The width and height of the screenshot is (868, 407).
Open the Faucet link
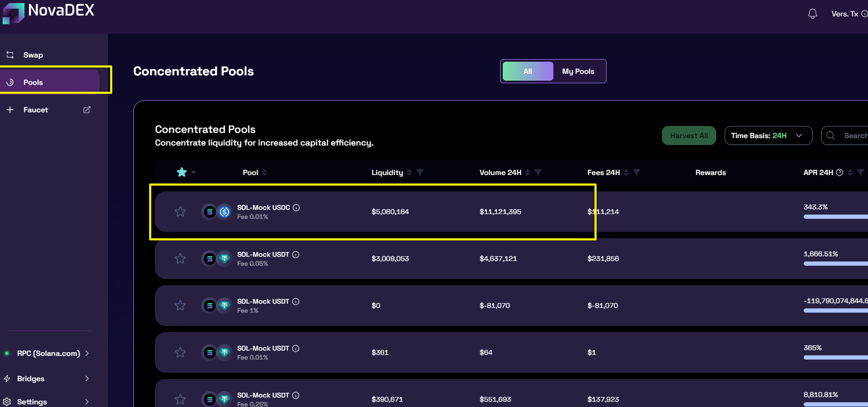click(x=35, y=110)
